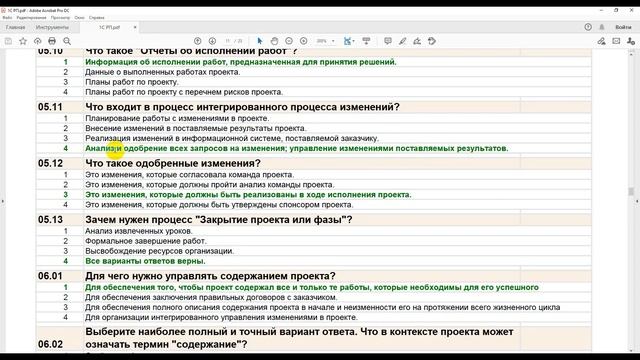
Task: Open the Справка menu
Action: (97, 18)
